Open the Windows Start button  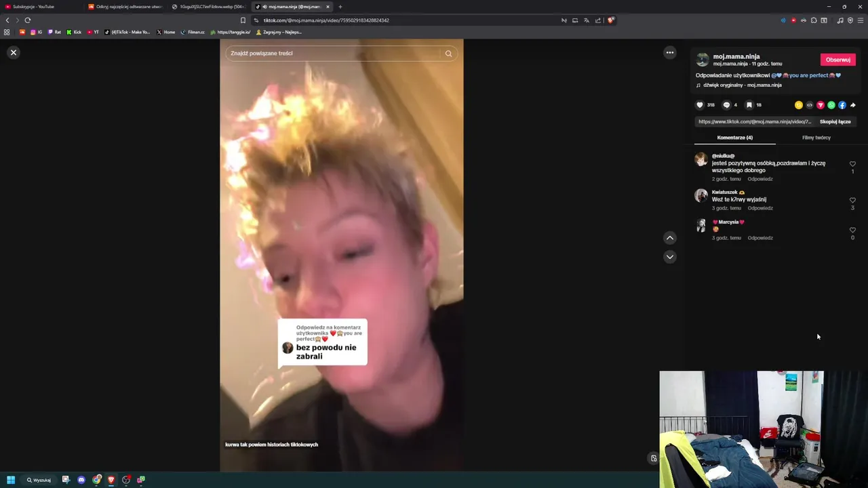pos(11,480)
